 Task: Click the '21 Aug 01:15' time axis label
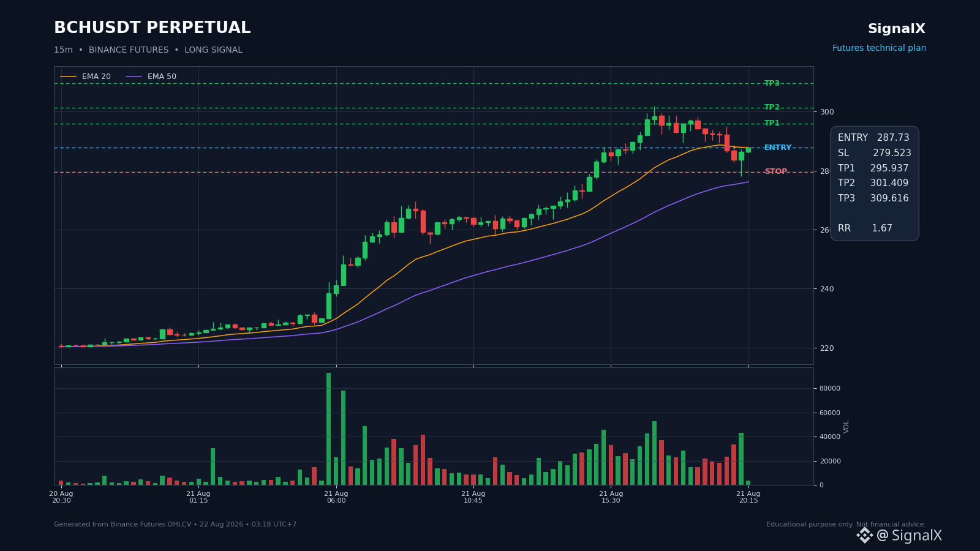pos(198,497)
